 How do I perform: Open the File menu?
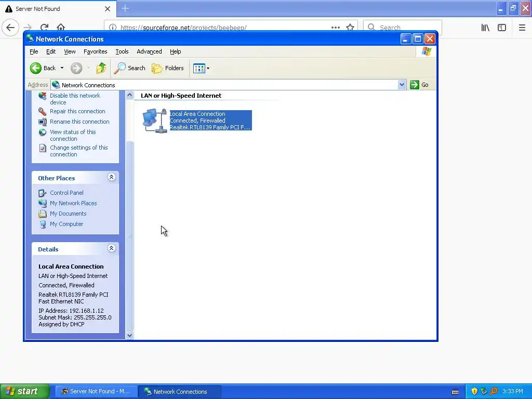tap(34, 51)
